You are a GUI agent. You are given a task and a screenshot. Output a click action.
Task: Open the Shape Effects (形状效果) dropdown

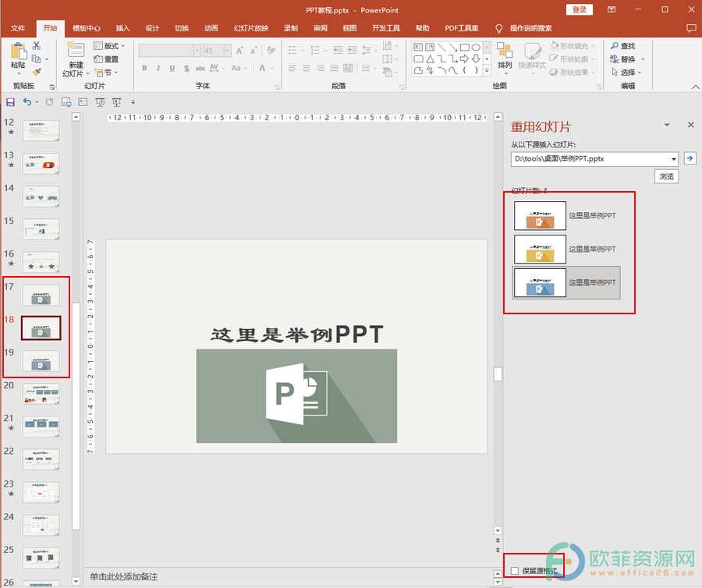[x=573, y=72]
